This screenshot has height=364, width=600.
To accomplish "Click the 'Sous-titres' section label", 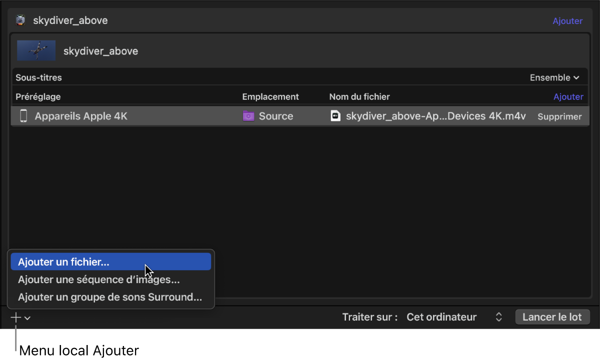I will point(38,77).
